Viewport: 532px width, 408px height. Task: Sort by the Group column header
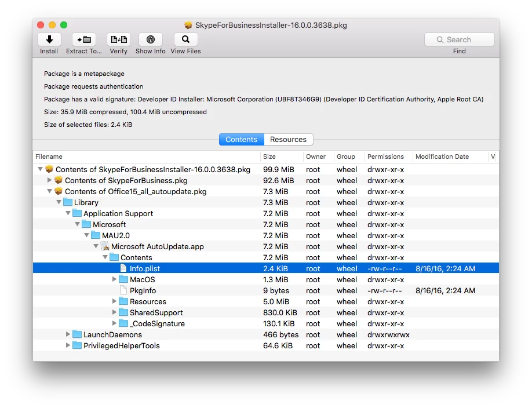(x=349, y=156)
